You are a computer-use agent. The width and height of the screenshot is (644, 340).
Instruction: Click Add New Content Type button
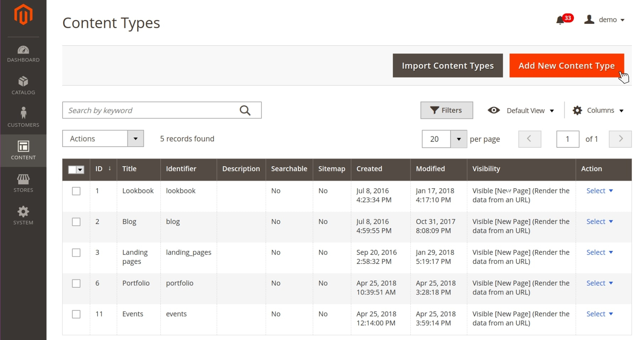566,66
